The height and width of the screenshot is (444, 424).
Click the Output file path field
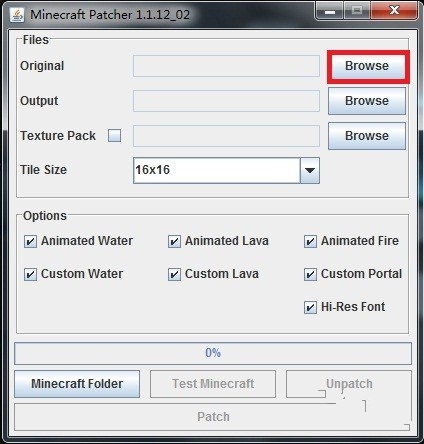pyautogui.click(x=226, y=101)
